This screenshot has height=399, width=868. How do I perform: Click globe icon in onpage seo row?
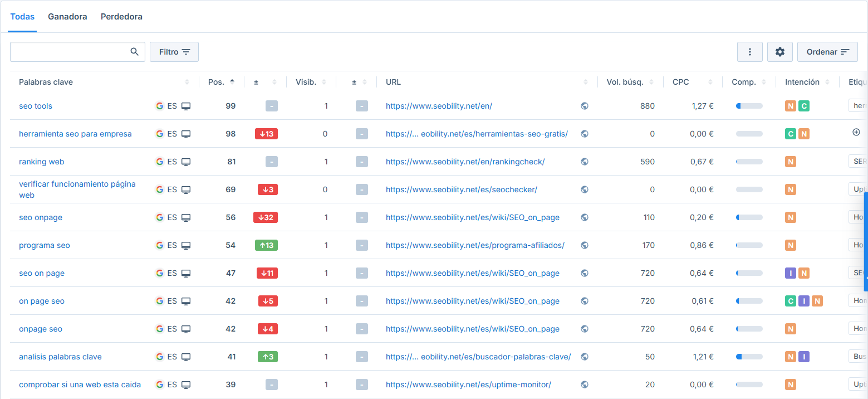point(585,329)
